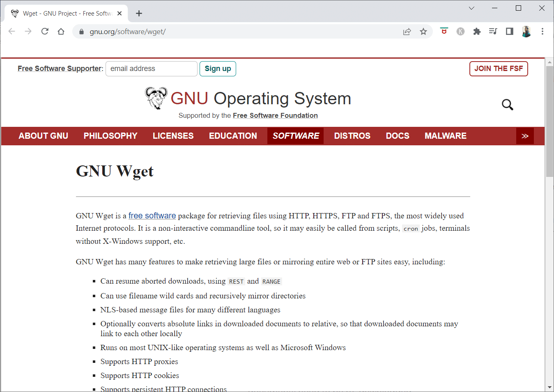Open the DISTROS menu item
This screenshot has width=554, height=392.
click(352, 136)
